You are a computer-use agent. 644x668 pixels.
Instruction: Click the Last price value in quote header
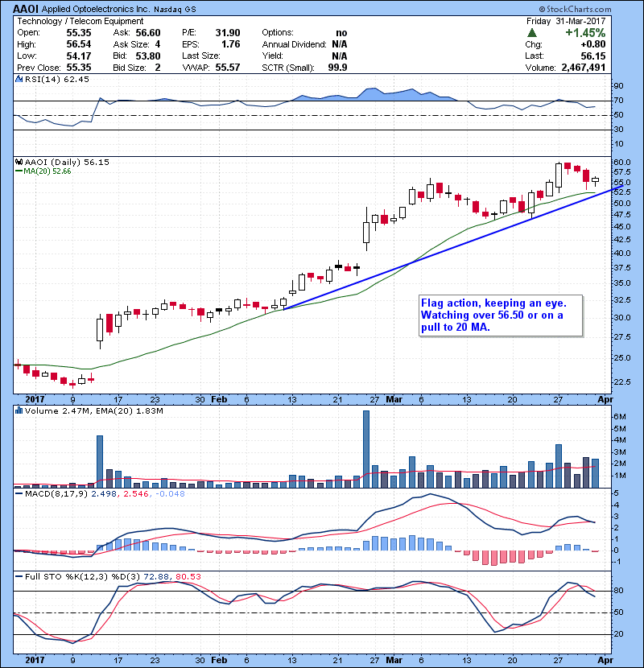pos(592,56)
